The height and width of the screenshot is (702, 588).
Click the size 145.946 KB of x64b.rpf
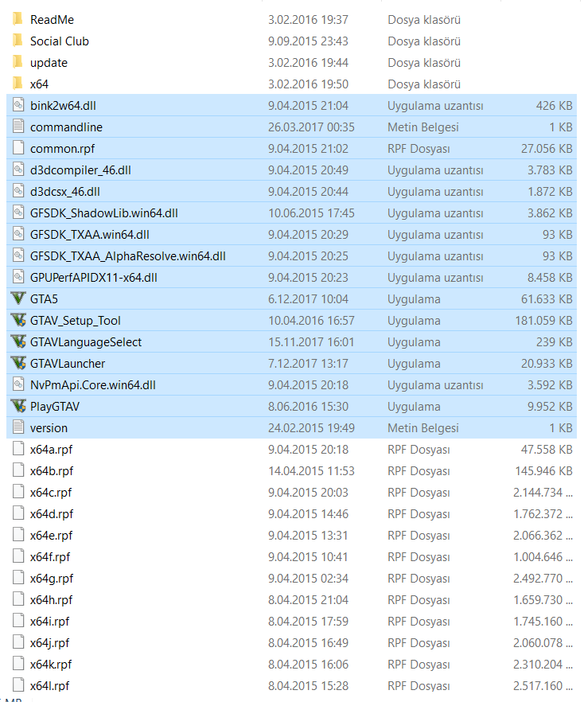pyautogui.click(x=543, y=471)
